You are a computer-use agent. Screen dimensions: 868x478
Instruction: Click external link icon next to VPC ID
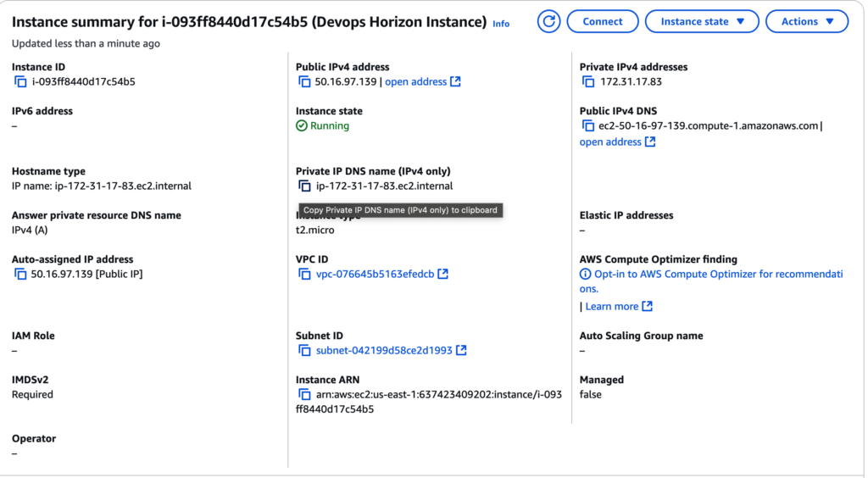click(x=442, y=274)
